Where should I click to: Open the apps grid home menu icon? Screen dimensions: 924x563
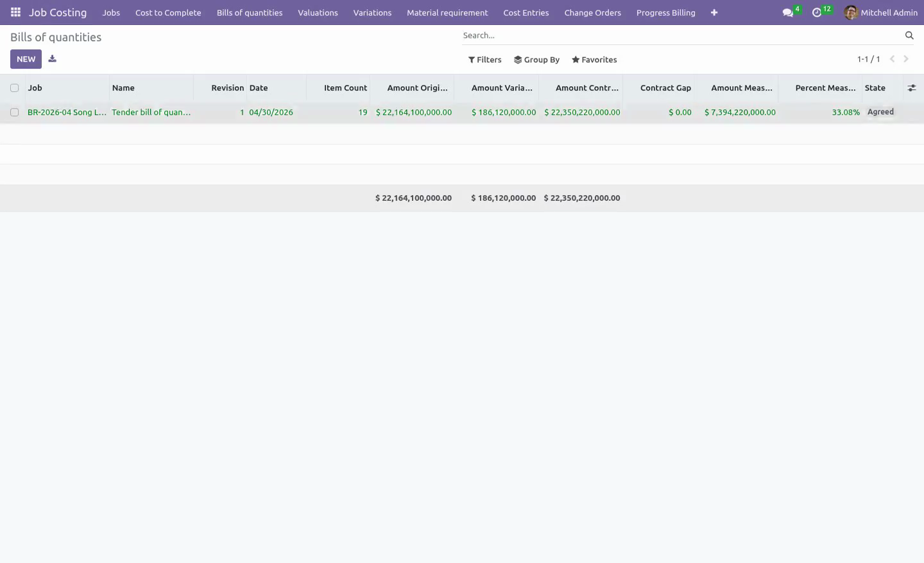(15, 12)
